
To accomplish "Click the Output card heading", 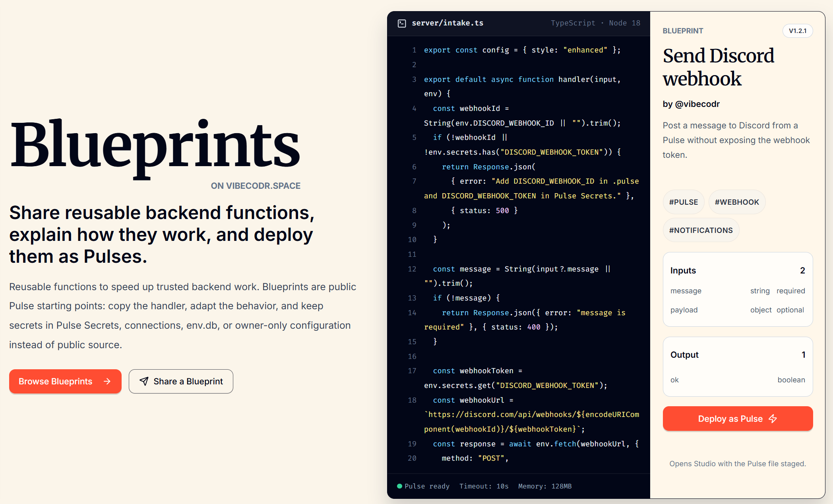I will click(x=684, y=355).
